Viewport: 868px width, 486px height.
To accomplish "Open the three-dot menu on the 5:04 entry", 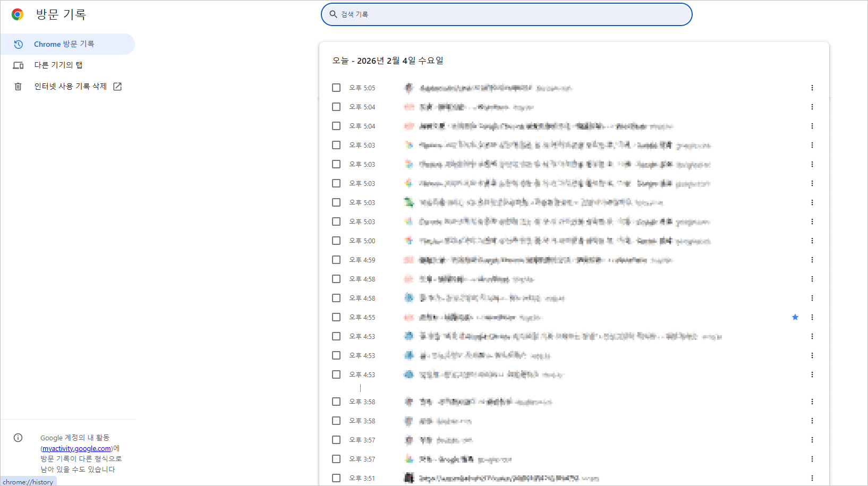I will tap(812, 107).
